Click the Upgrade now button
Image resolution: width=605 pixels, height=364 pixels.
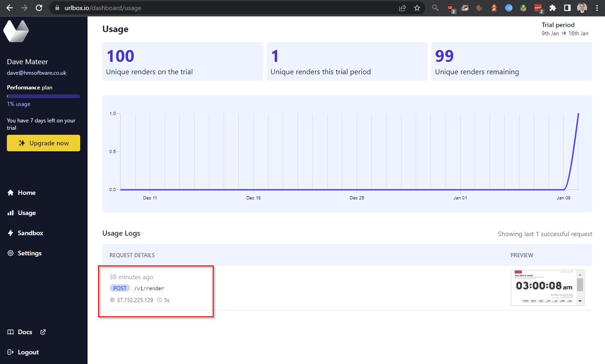(x=44, y=143)
